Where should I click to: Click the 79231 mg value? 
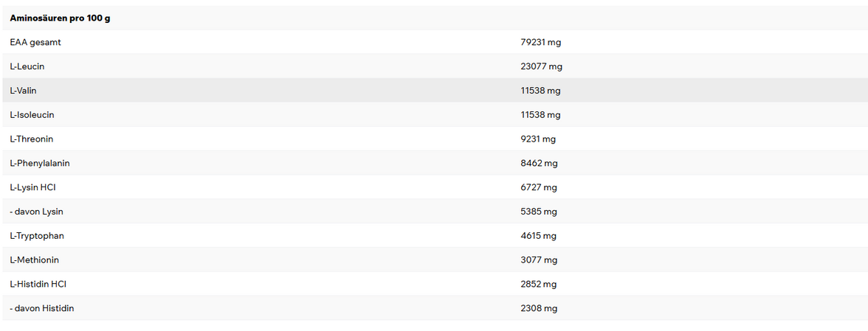click(541, 42)
